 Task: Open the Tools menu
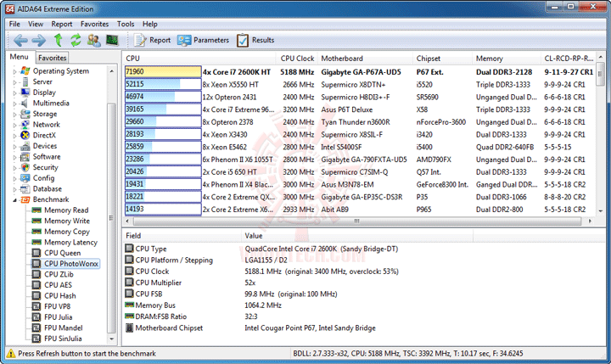coord(126,24)
